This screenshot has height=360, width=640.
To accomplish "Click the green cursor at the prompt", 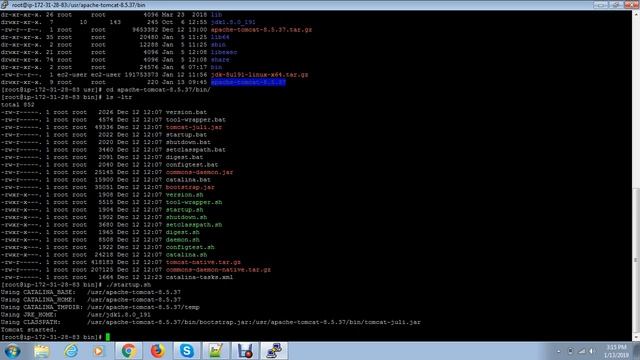I will pos(108,337).
